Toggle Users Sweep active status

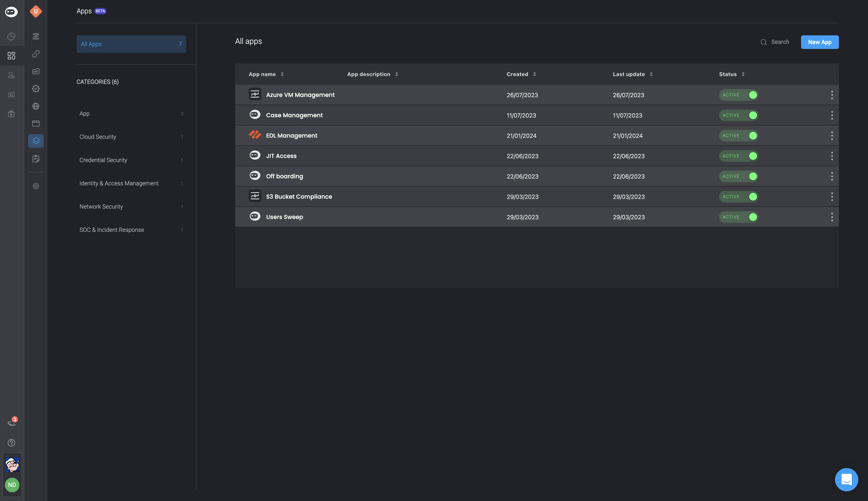739,217
